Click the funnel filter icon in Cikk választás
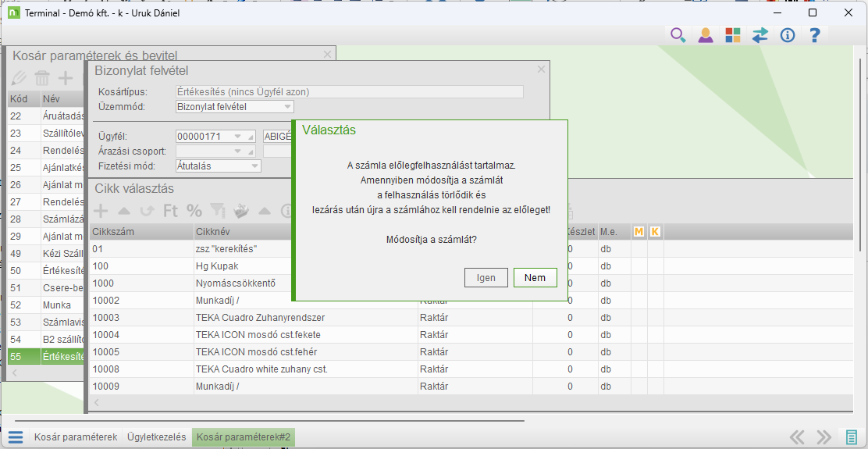The image size is (868, 449). pos(218,210)
